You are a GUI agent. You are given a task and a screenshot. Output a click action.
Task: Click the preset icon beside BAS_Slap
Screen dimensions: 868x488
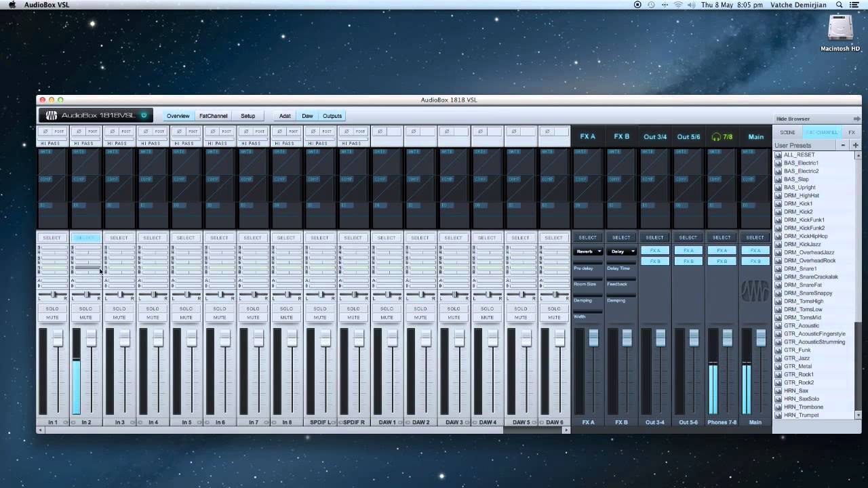(x=778, y=180)
